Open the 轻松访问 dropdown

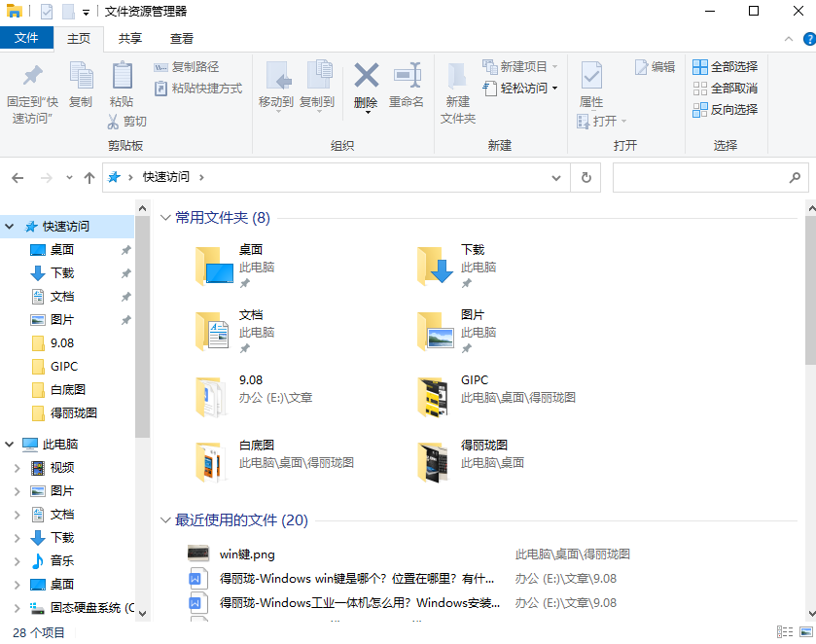[x=529, y=89]
